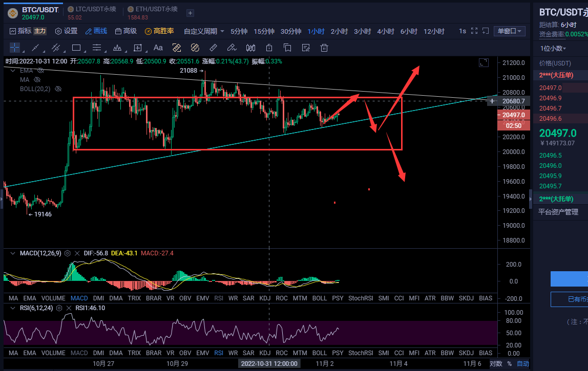Switch to the ETH/USDT永续 tab
Image resolution: width=588 pixels, height=371 pixels.
click(156, 9)
